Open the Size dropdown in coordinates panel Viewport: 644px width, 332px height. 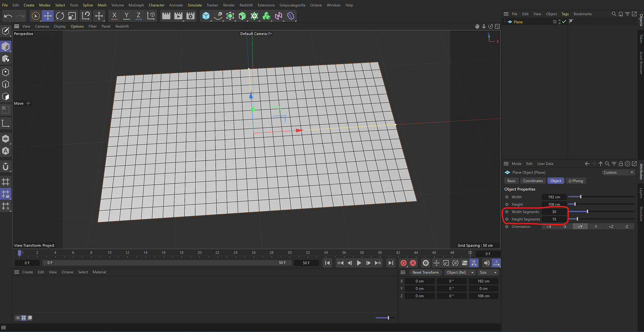tap(488, 273)
